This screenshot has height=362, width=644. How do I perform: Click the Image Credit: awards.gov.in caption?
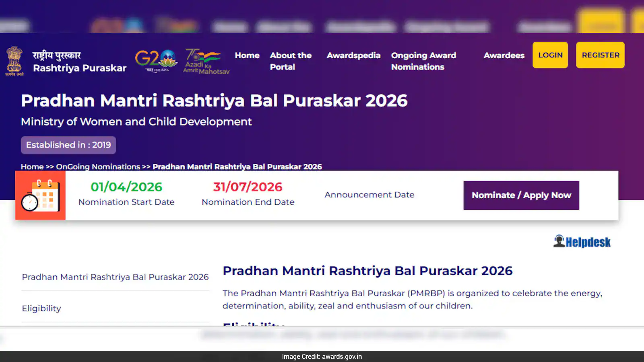click(x=322, y=356)
